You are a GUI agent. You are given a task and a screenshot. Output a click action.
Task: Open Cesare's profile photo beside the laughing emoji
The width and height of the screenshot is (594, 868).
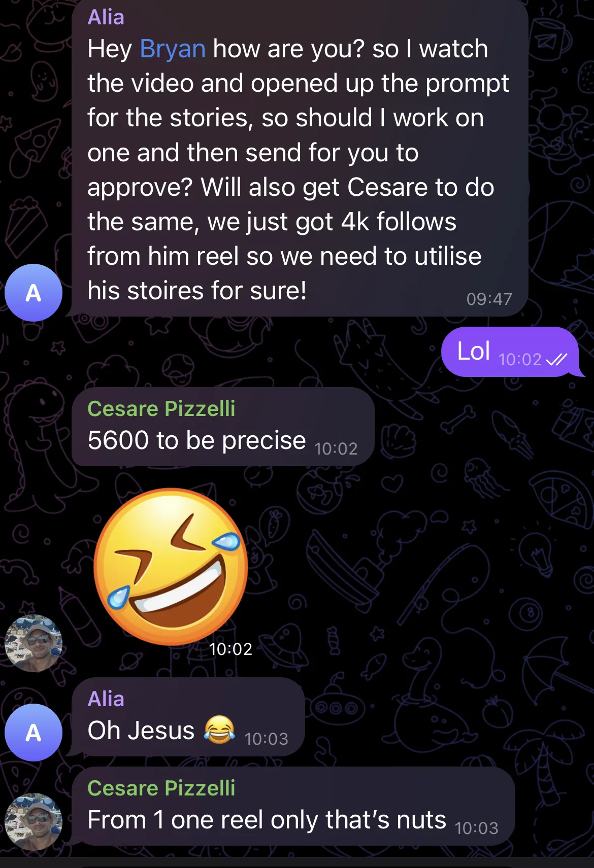coord(34,643)
